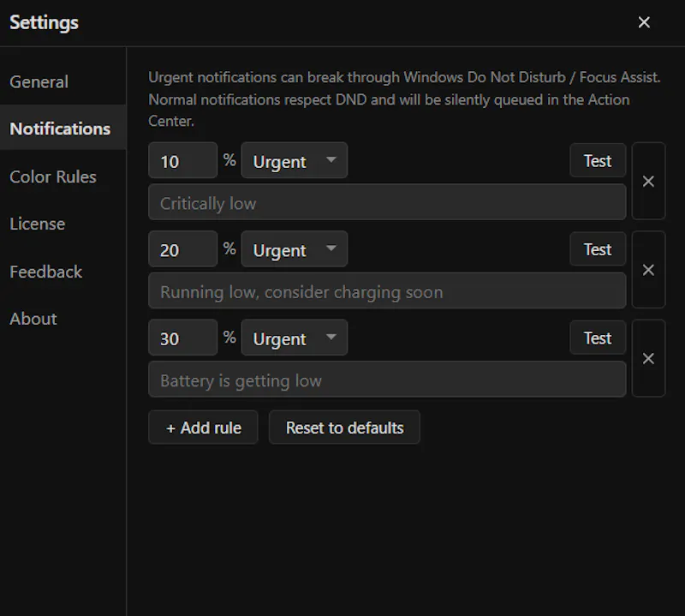Go to the Feedback section
685x616 pixels.
click(63, 272)
